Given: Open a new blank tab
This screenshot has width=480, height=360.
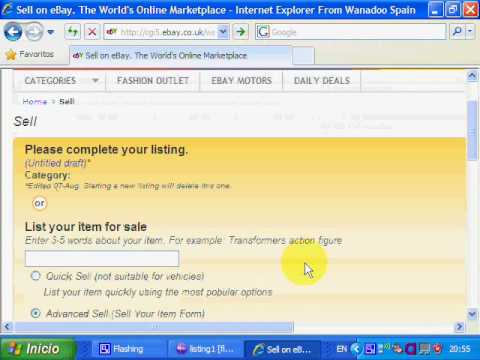Looking at the screenshot, I should pyautogui.click(x=303, y=56).
